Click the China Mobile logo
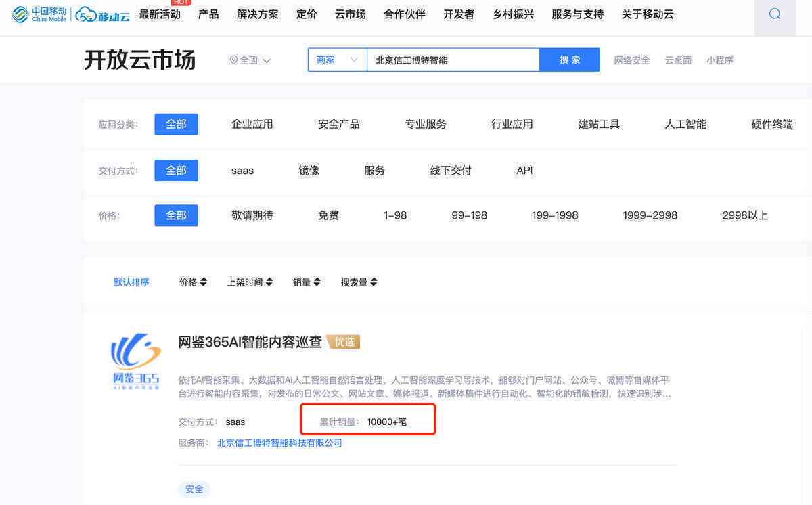The height and width of the screenshot is (505, 812). [39, 14]
